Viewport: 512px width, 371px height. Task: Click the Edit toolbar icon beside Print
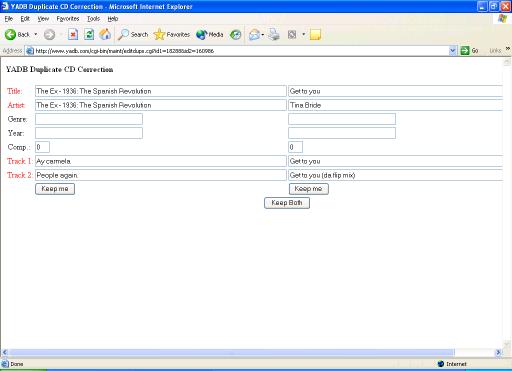coord(292,34)
